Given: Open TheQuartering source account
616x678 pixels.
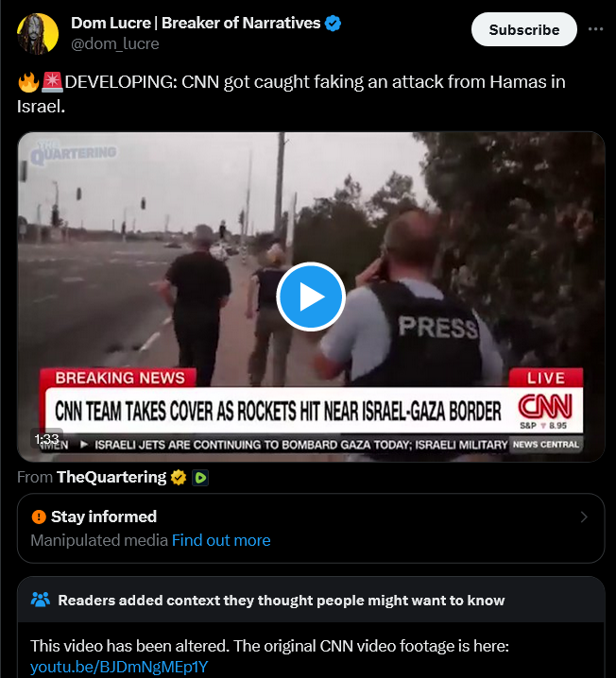Looking at the screenshot, I should point(111,477).
